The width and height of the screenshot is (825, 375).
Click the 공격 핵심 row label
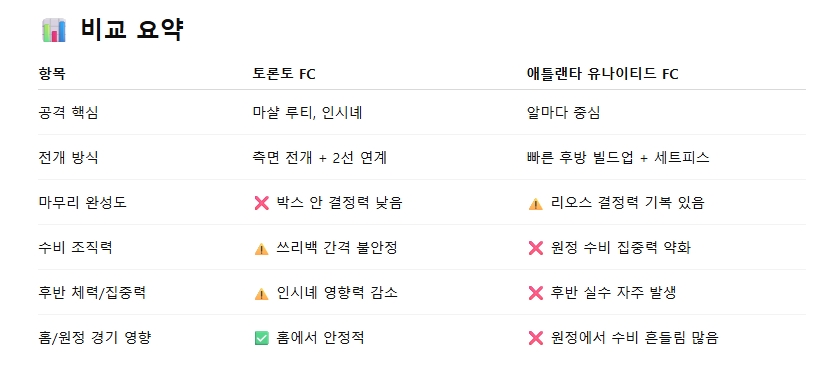coord(68,113)
